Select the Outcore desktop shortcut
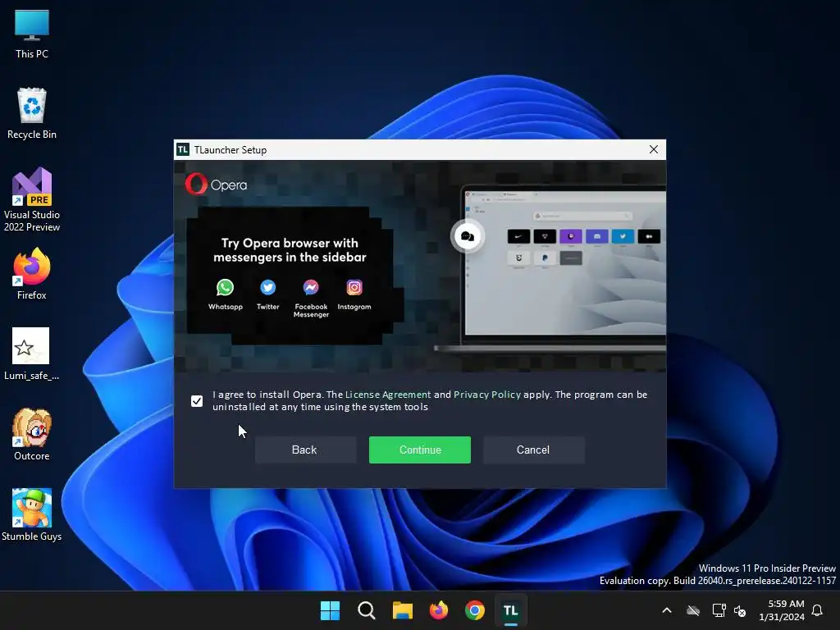Screen dimensions: 840x630 [32, 435]
